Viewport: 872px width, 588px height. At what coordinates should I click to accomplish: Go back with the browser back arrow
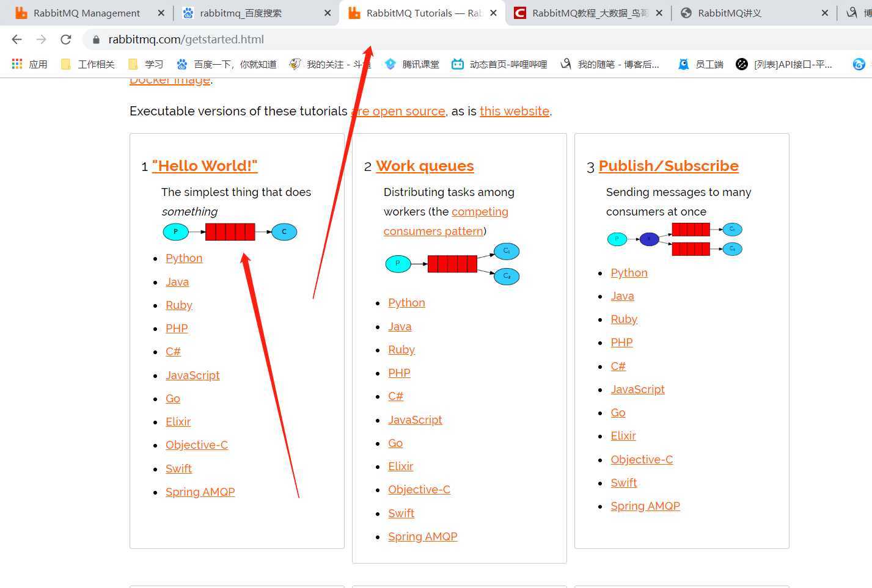[x=16, y=40]
